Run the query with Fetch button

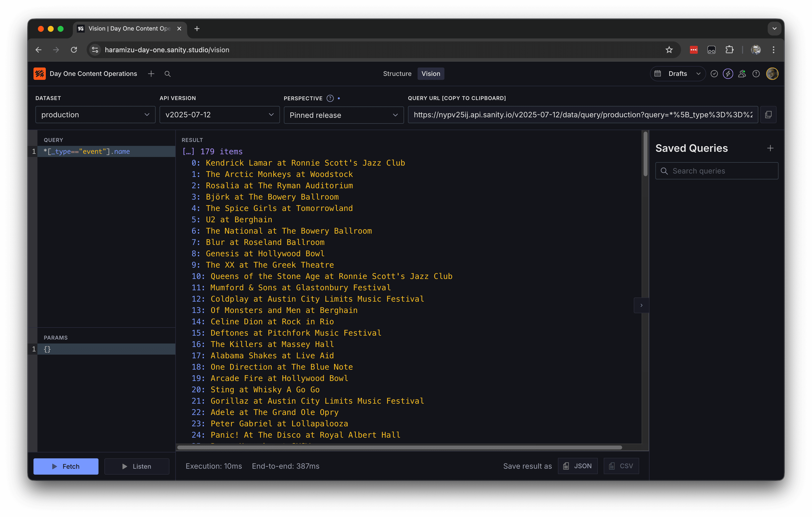66,466
